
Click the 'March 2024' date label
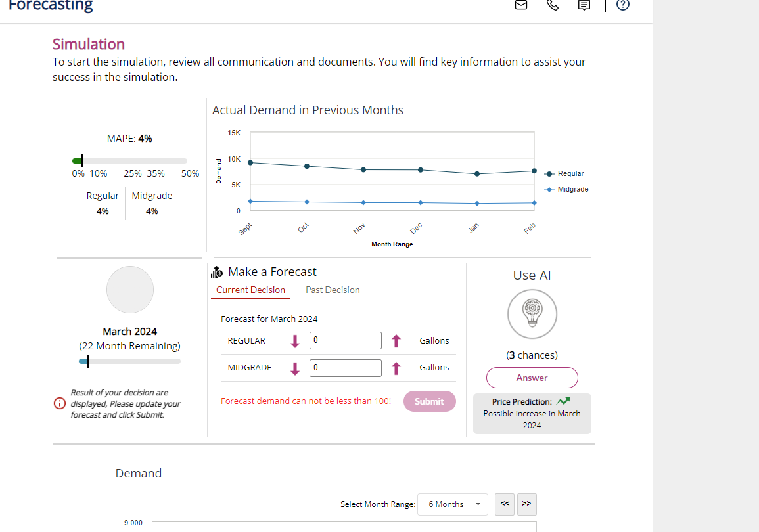[129, 331]
